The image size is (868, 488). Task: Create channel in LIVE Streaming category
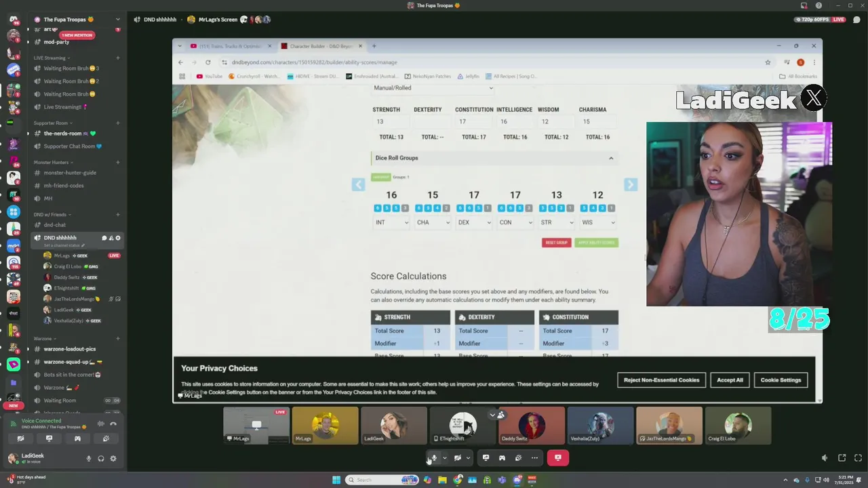118,58
